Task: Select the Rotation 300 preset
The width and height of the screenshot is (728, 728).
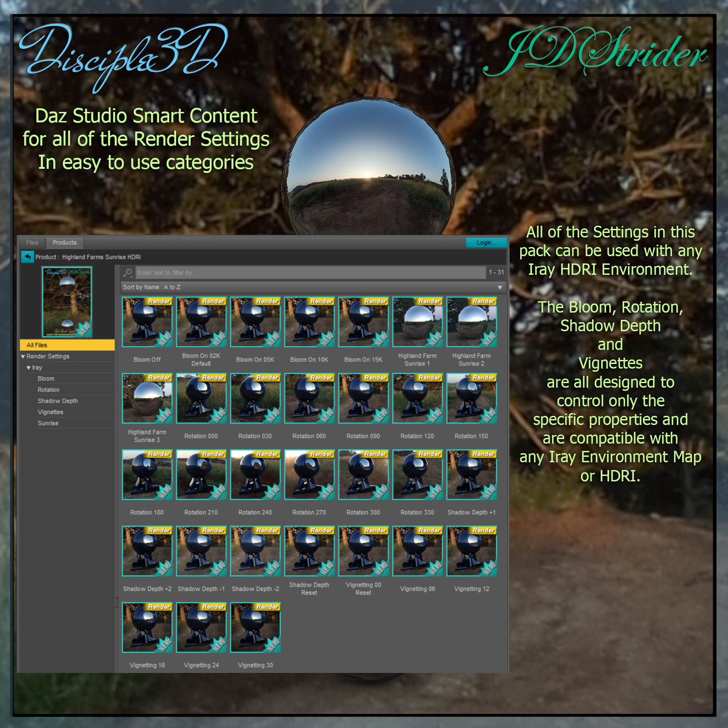Action: click(364, 475)
